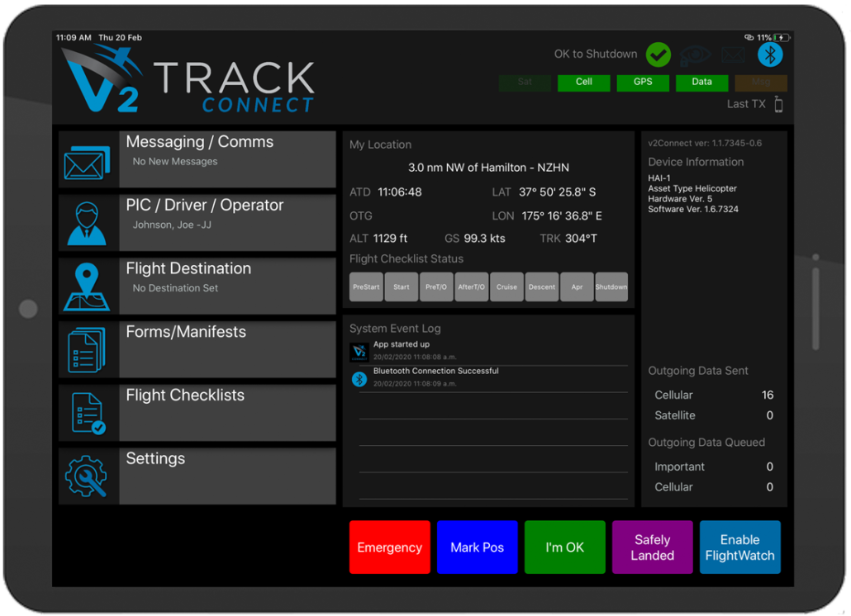Select the PreStart checklist stage

[x=366, y=287]
